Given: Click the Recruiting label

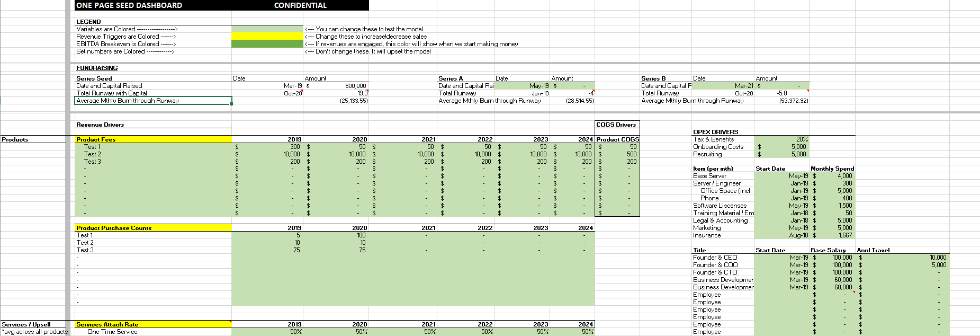Looking at the screenshot, I should 707,154.
